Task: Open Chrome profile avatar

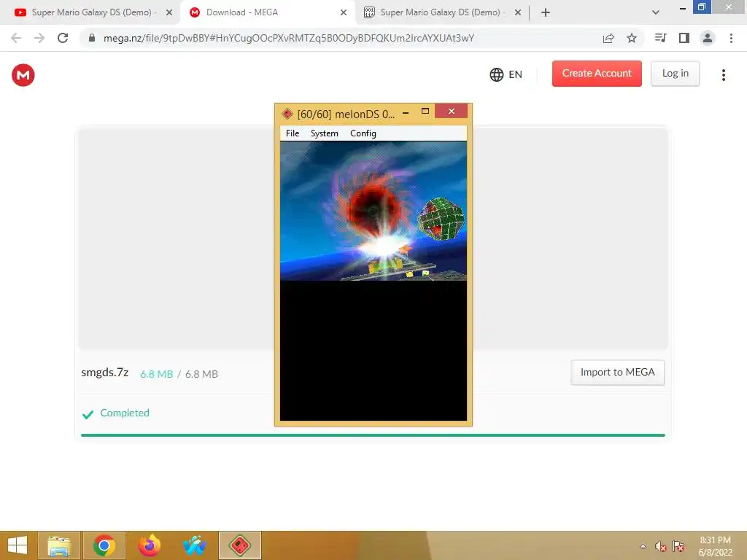Action: (x=708, y=38)
